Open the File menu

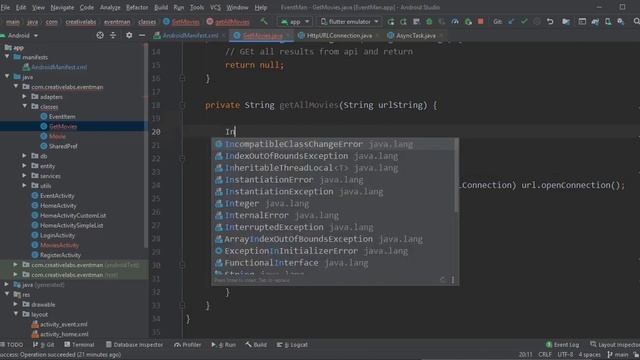coord(5,7)
